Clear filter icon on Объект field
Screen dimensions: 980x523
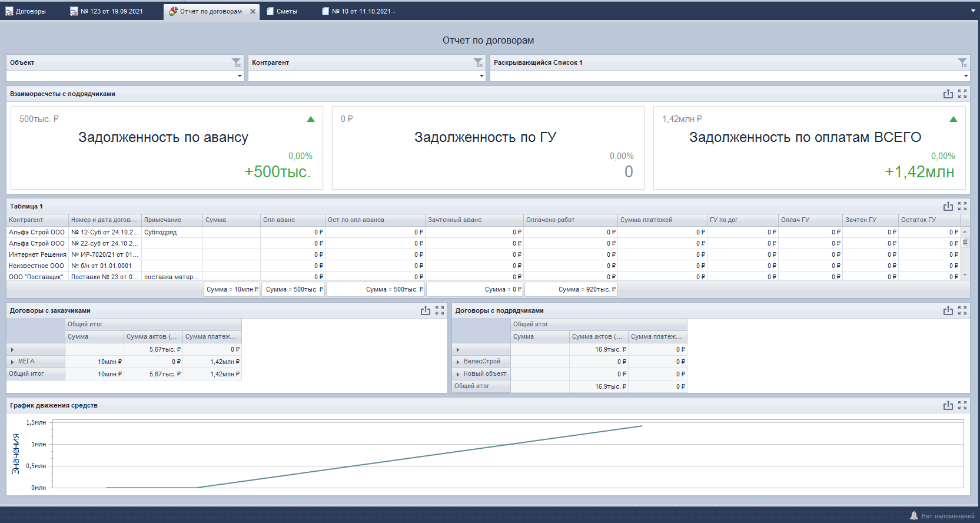[236, 62]
